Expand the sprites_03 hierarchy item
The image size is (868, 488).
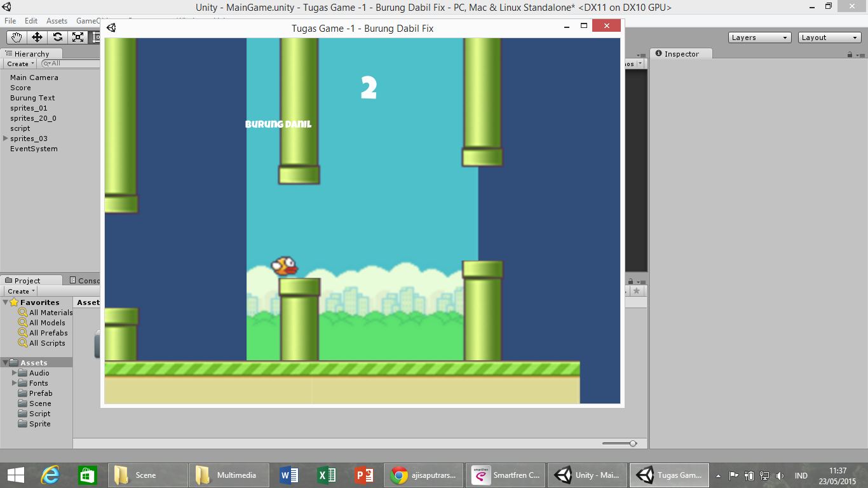pos(6,139)
